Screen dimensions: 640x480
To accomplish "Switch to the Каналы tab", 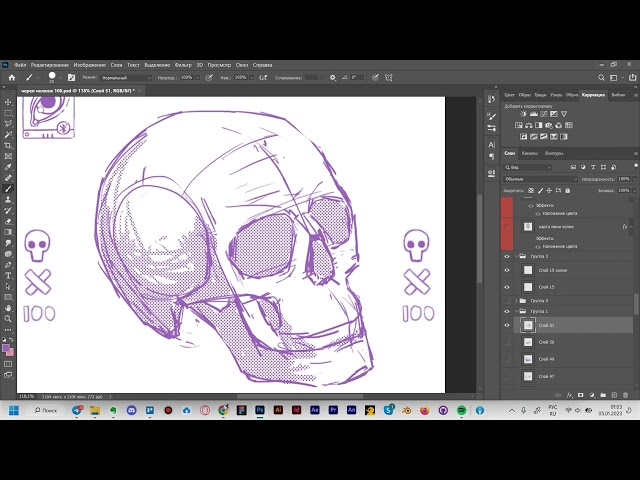I will pos(530,153).
